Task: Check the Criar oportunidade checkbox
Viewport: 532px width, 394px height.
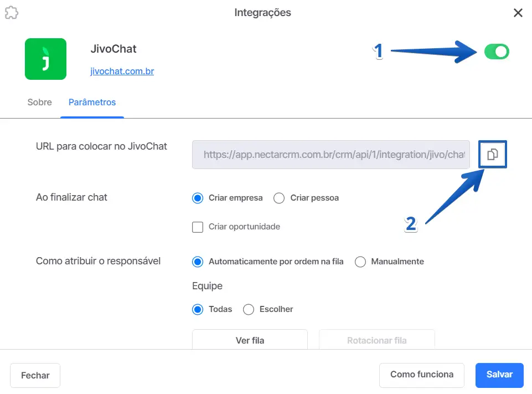Action: click(198, 227)
